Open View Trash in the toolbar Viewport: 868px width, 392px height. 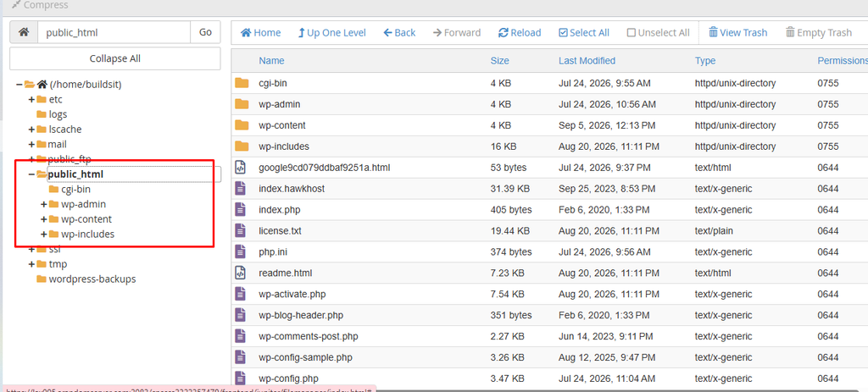point(738,33)
